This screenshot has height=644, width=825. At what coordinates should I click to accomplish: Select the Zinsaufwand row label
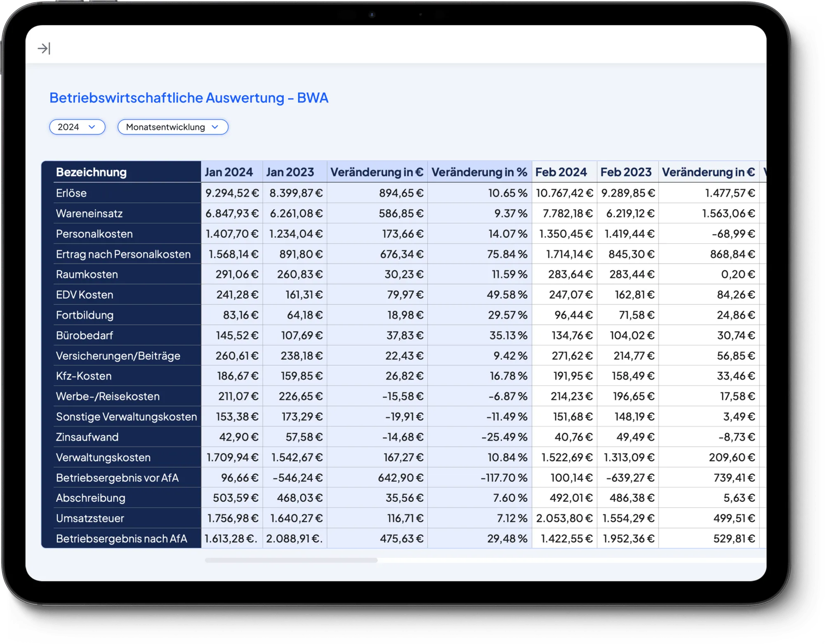tap(87, 437)
